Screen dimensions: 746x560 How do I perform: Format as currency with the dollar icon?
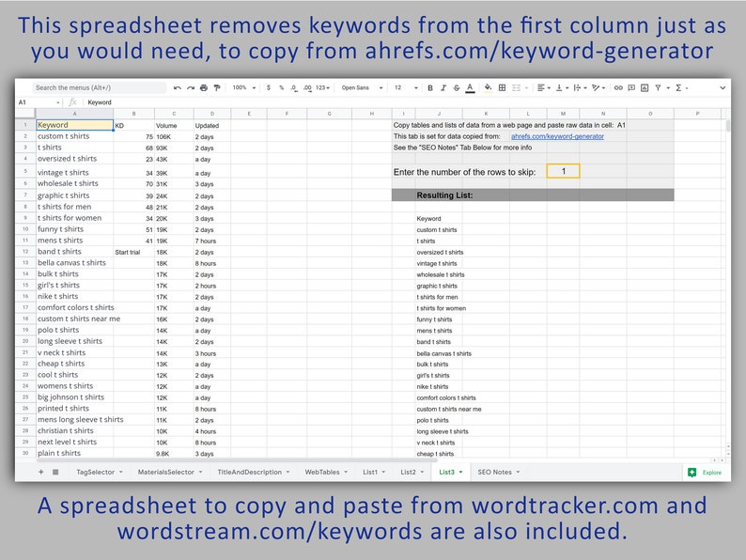click(269, 88)
